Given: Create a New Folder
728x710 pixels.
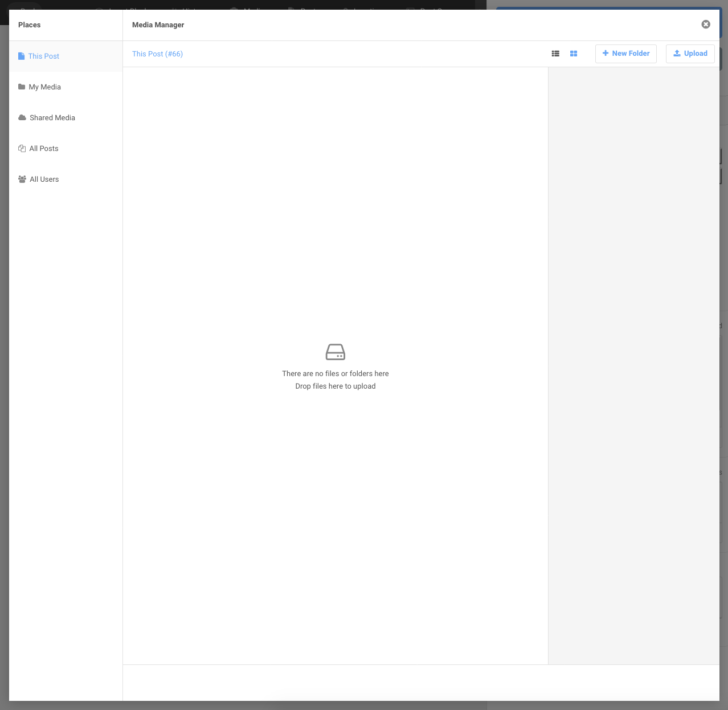Looking at the screenshot, I should (x=626, y=54).
